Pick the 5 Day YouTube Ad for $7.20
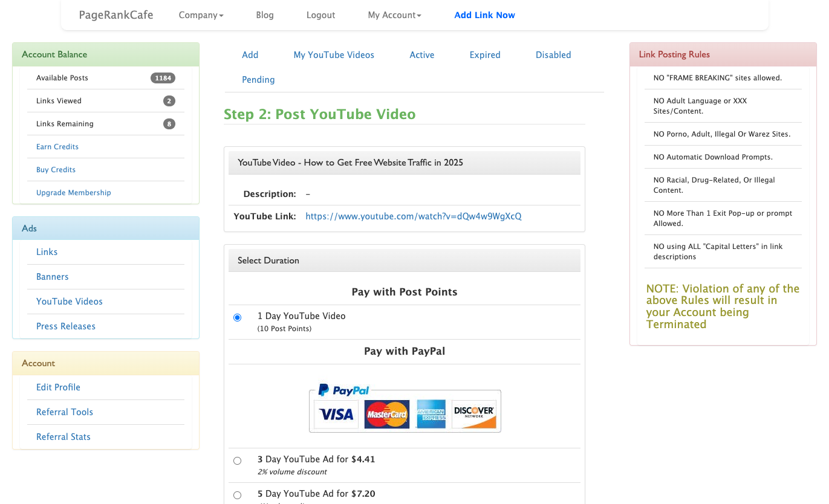 click(x=237, y=495)
